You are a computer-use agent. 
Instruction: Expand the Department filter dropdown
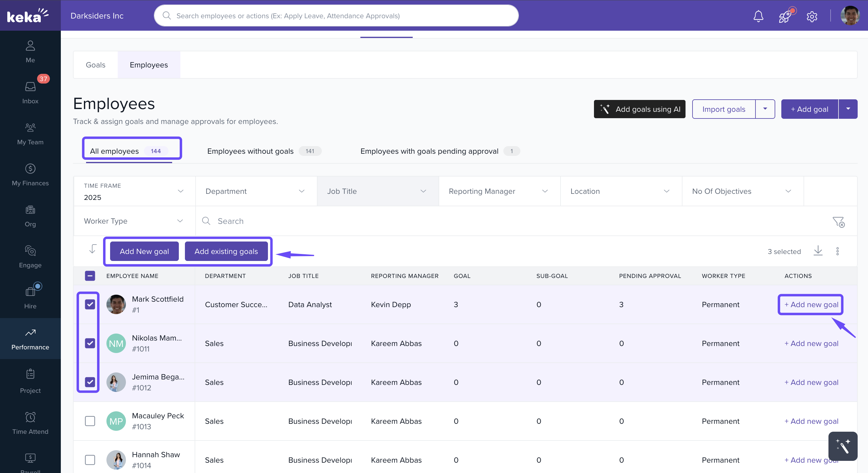[255, 191]
